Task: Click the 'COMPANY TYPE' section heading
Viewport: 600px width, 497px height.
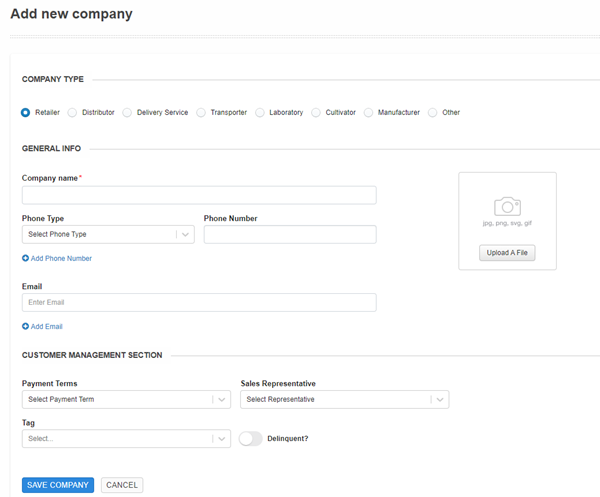Action: tap(53, 79)
